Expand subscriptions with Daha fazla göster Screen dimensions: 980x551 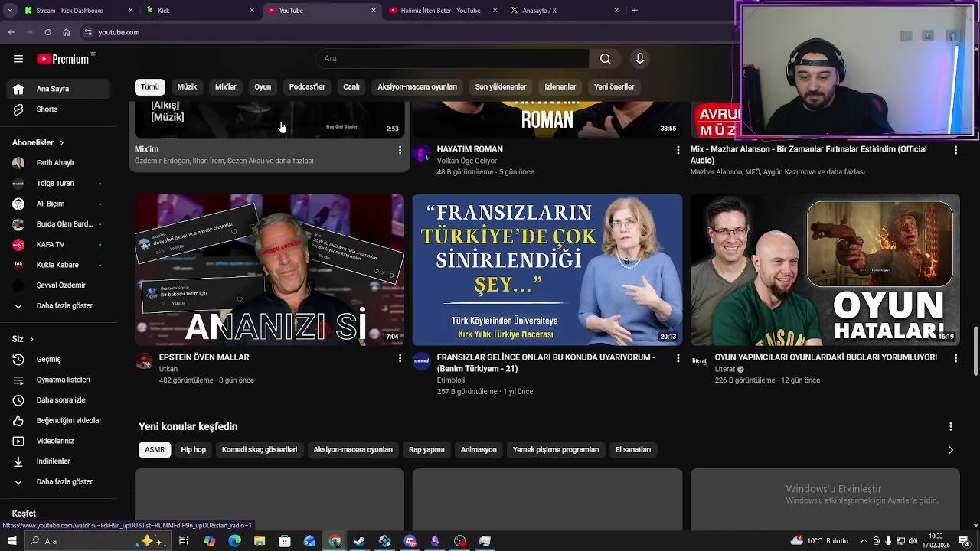tap(59, 306)
